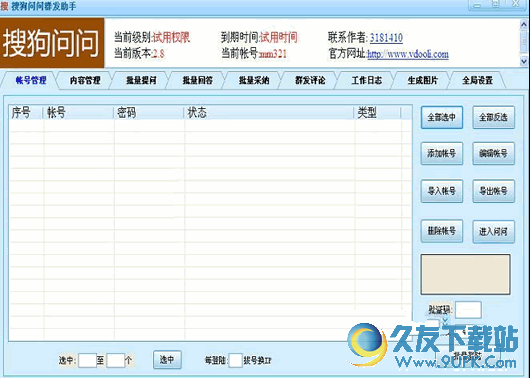Select the 批量采纳 tab
Screen dimensions: 530x378
254,80
